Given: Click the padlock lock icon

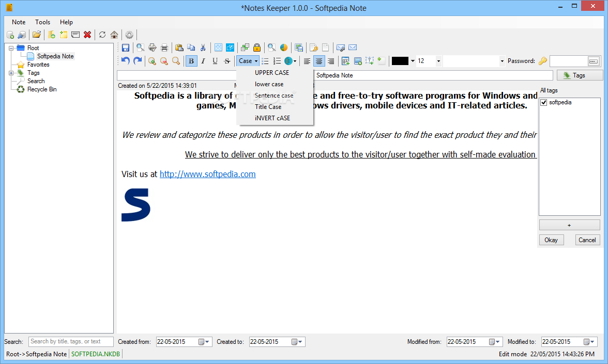Looking at the screenshot, I should coord(257,48).
